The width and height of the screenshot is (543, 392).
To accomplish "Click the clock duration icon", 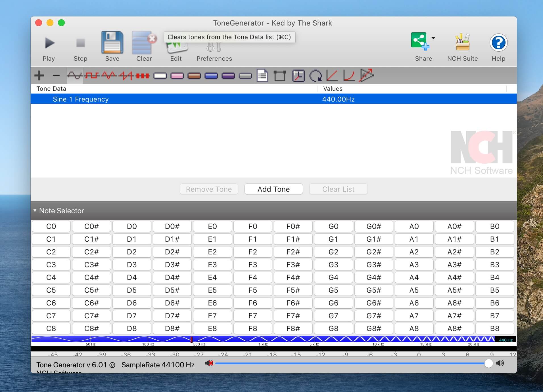I will [x=298, y=76].
